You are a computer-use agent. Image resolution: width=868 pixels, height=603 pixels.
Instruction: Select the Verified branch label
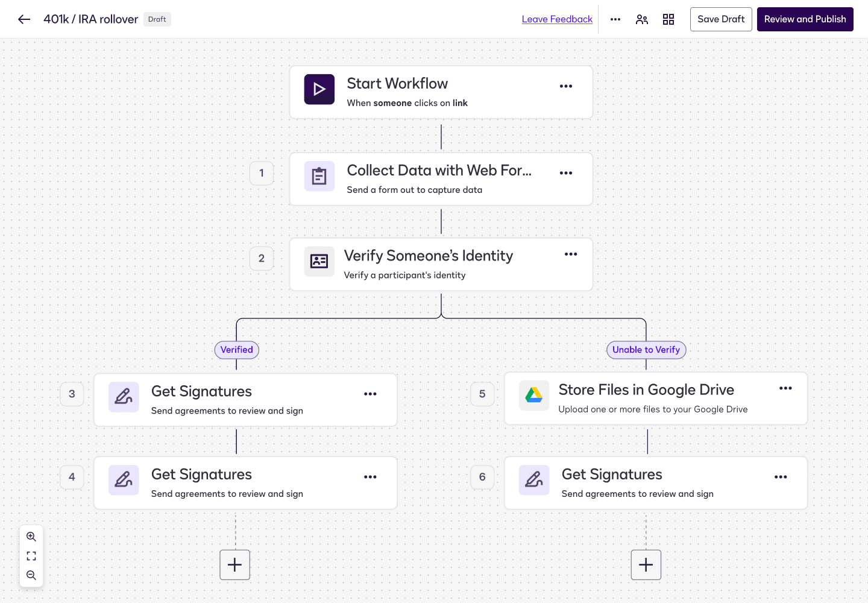(237, 350)
